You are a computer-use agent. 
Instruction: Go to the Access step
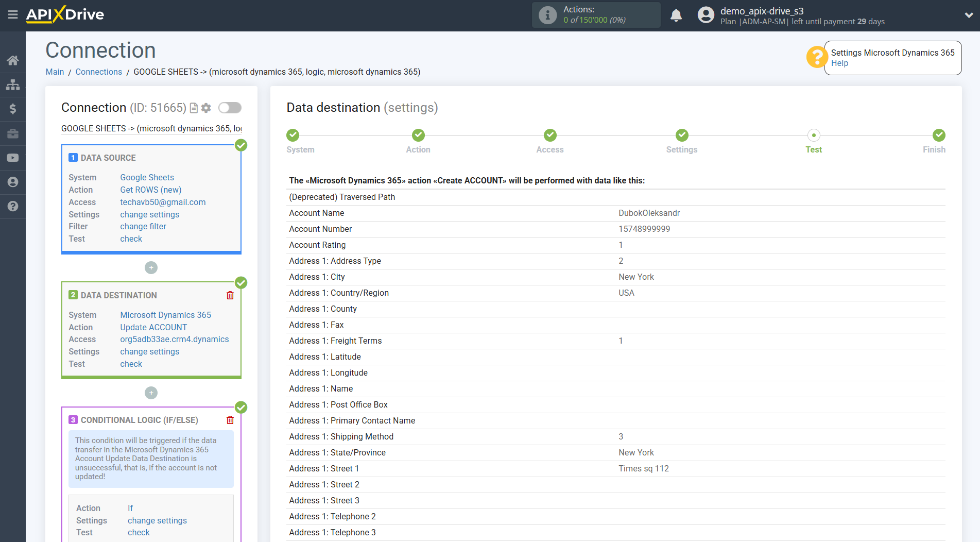(550, 135)
